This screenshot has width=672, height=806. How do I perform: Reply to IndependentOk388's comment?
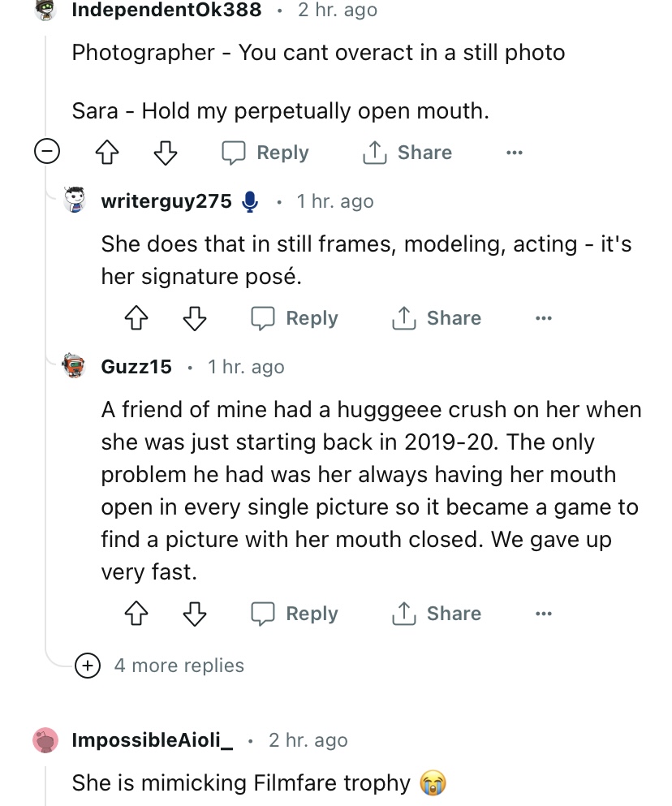coord(266,153)
